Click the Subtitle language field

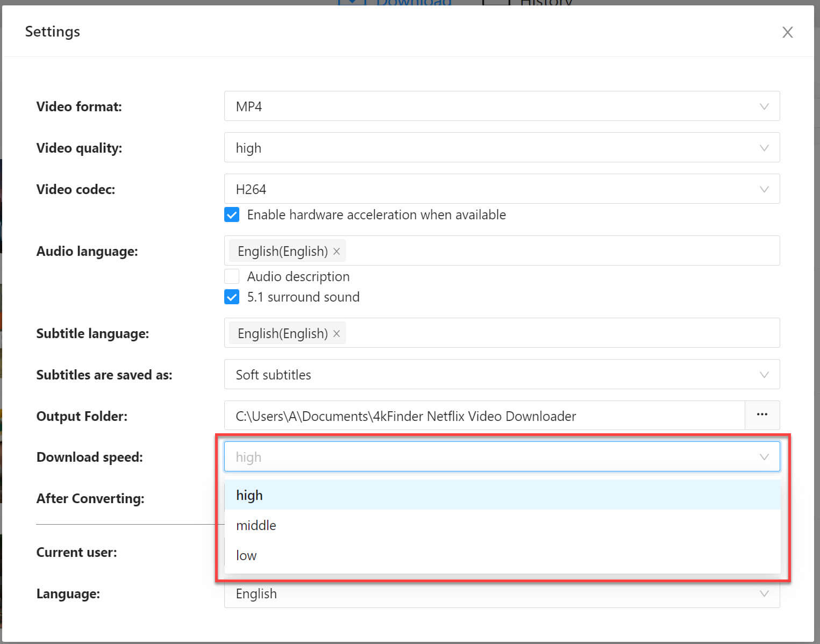(x=502, y=333)
